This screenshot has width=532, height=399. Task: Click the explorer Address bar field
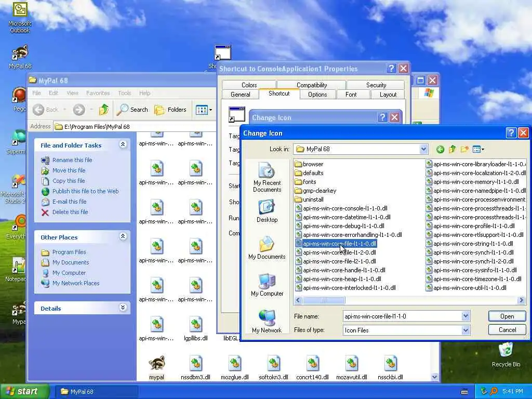(135, 127)
